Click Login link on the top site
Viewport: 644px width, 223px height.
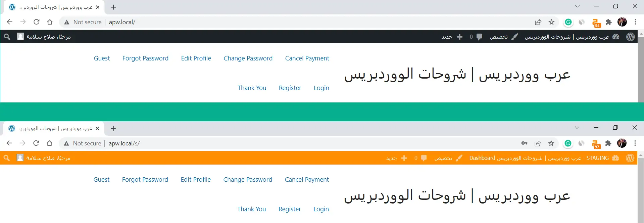[321, 88]
